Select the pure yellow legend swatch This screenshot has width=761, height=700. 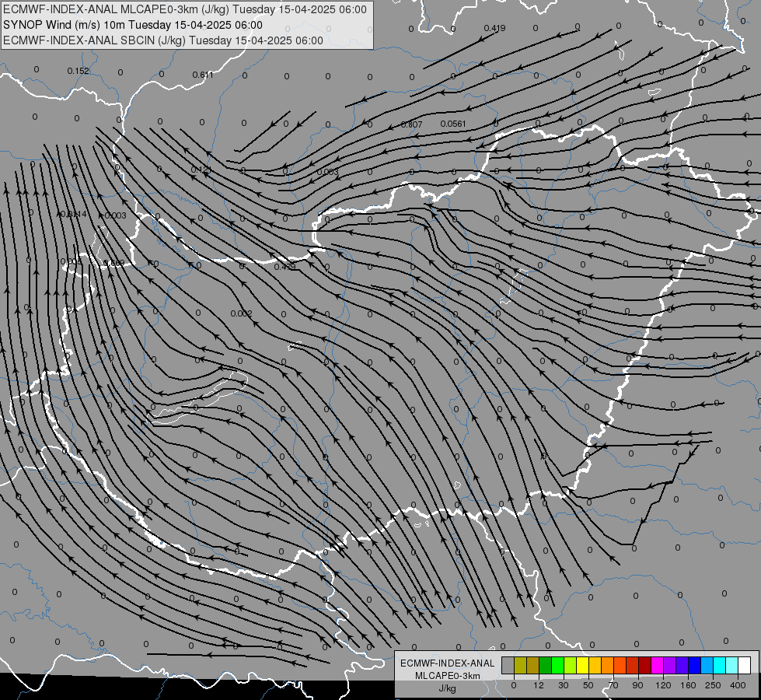(x=583, y=665)
